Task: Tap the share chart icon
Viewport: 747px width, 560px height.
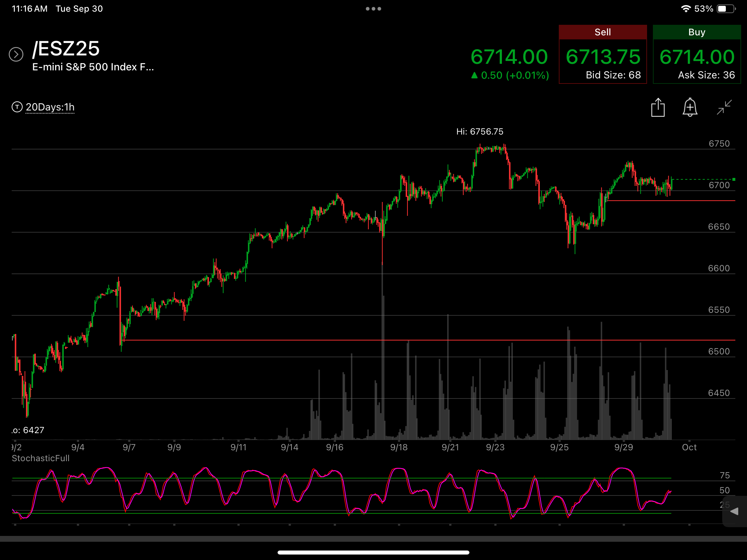Action: [658, 108]
